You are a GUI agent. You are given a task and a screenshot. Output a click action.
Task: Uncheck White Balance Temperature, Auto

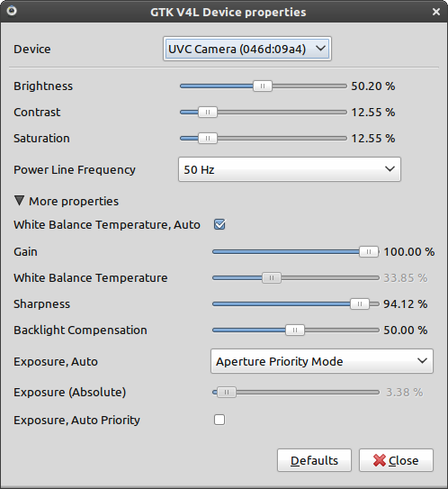(220, 224)
